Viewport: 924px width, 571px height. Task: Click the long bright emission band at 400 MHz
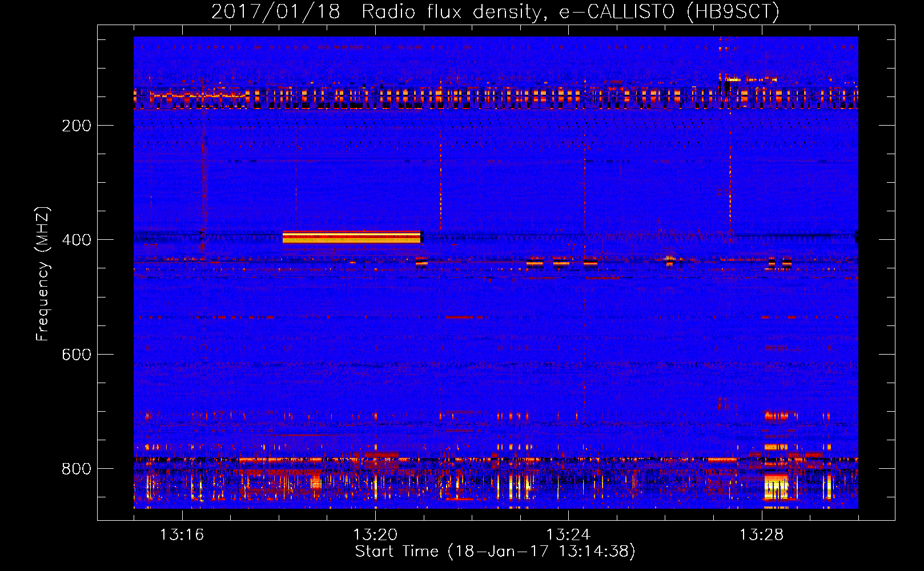[351, 237]
